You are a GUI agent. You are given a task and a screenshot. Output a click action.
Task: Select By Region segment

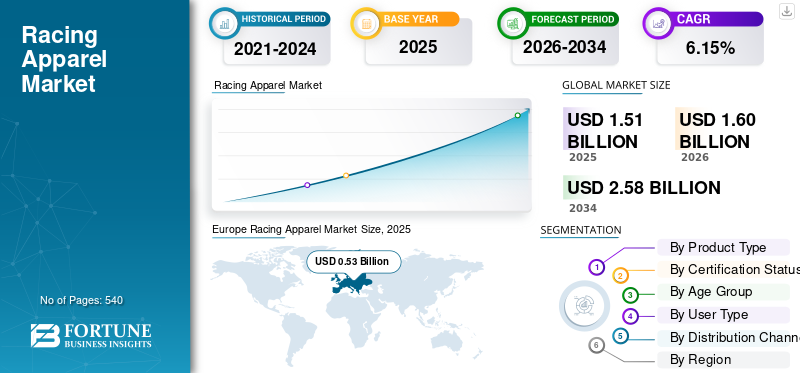[x=723, y=360]
